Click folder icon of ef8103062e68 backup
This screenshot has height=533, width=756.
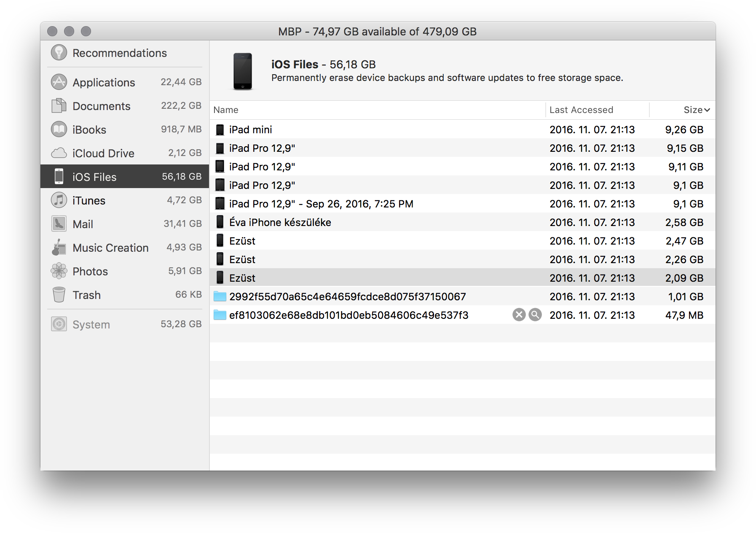220,315
